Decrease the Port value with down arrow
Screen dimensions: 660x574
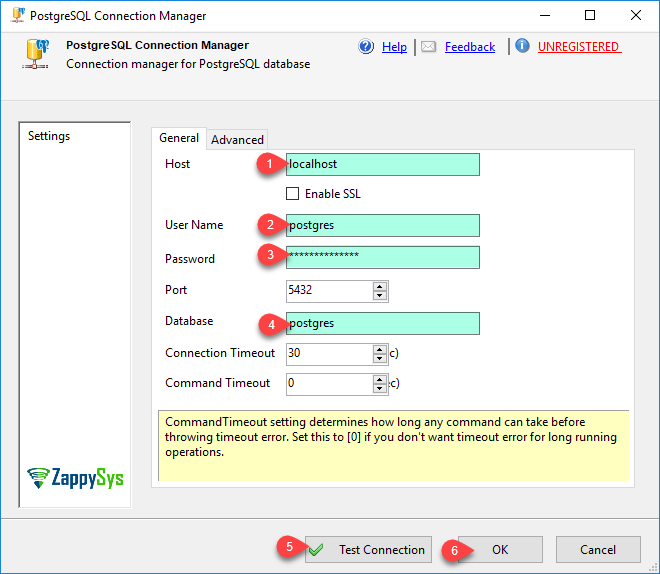[x=380, y=295]
